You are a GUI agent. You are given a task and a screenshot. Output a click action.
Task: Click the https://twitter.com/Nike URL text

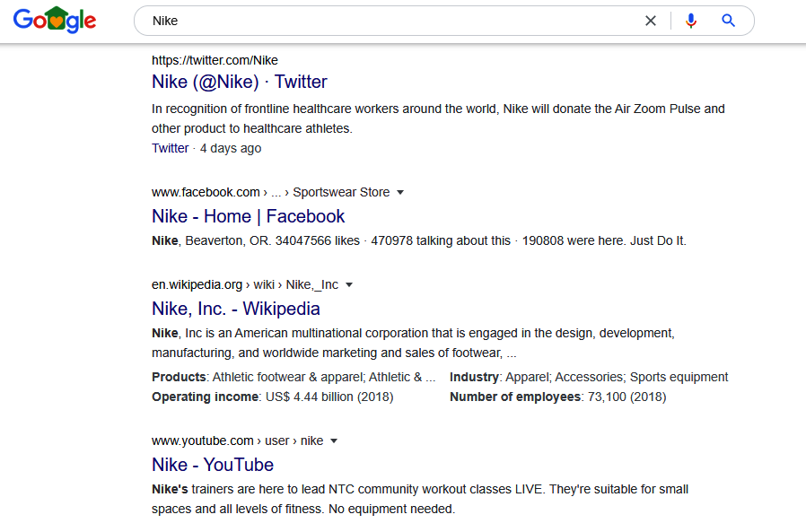(x=215, y=61)
